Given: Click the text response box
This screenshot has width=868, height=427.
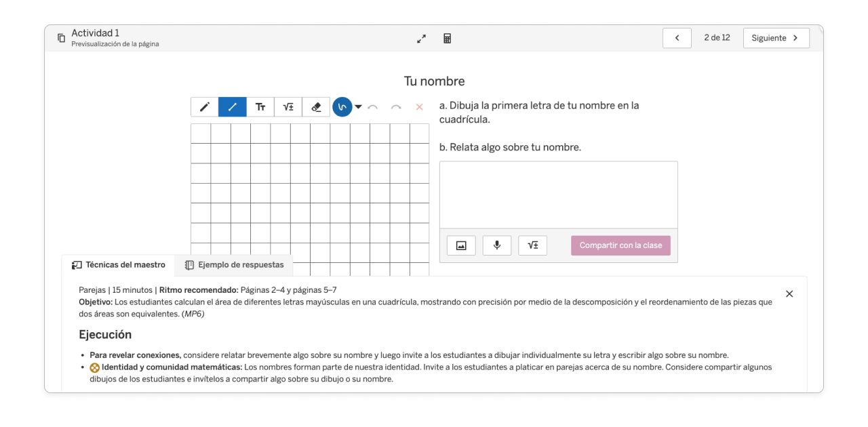Looking at the screenshot, I should (558, 195).
